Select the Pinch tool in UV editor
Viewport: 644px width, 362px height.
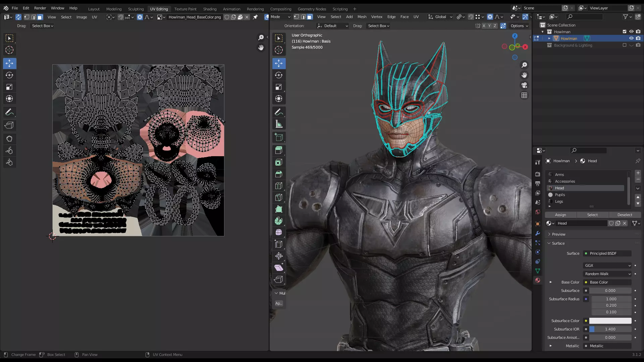9,163
